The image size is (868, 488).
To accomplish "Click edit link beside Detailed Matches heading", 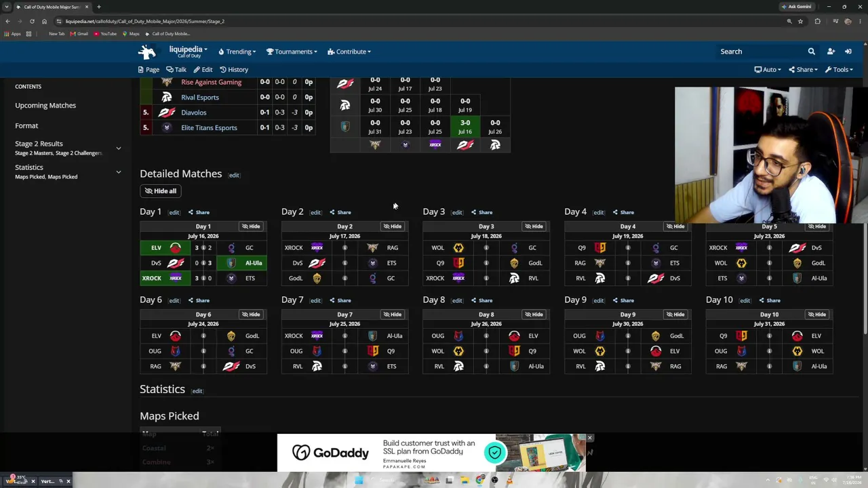I will [x=234, y=176].
